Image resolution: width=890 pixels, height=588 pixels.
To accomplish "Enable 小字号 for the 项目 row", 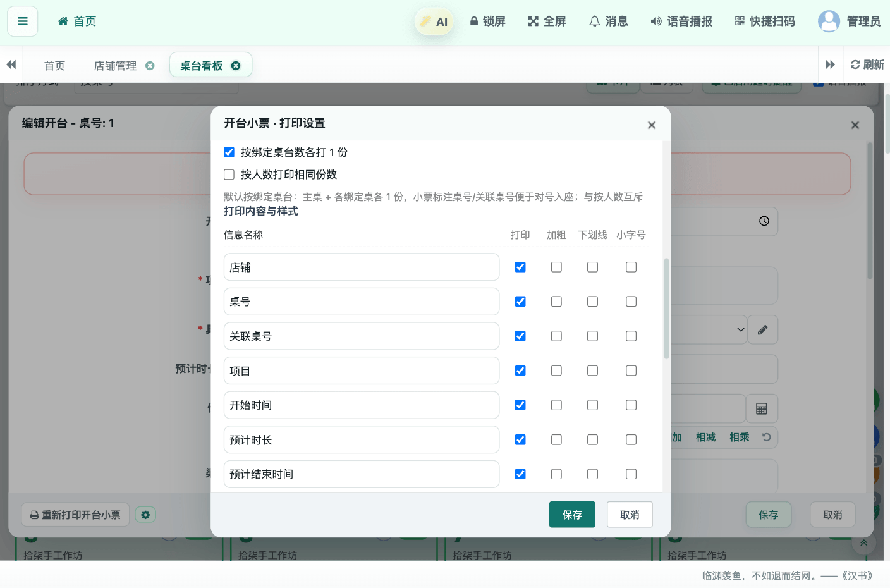I will click(x=631, y=371).
